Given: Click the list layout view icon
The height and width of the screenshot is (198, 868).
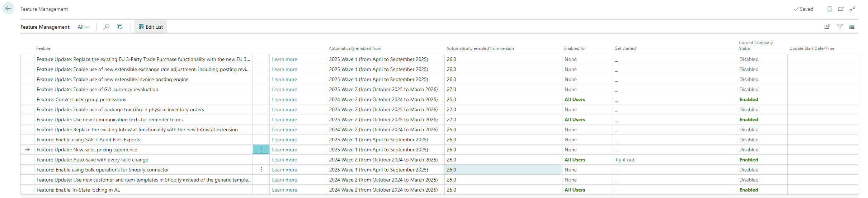Looking at the screenshot, I should pyautogui.click(x=852, y=27).
